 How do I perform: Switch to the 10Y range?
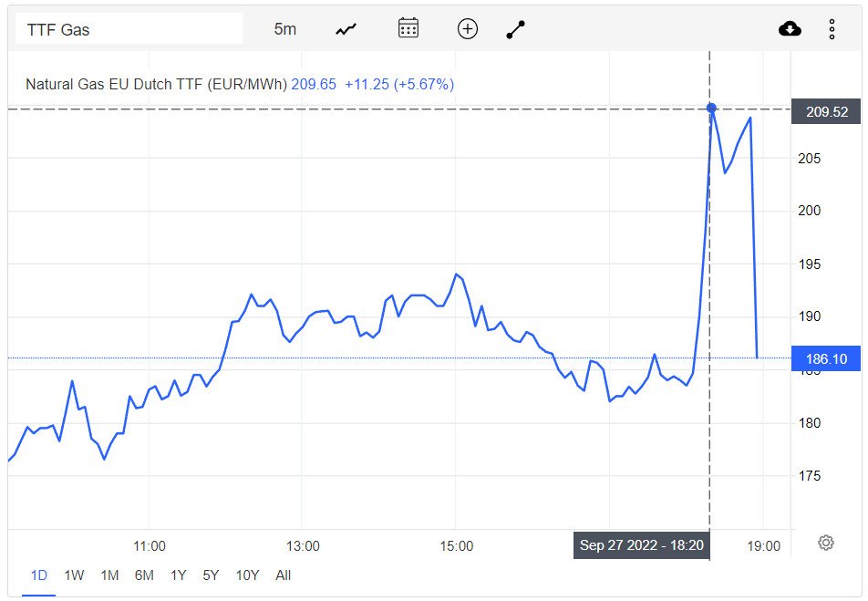click(247, 575)
